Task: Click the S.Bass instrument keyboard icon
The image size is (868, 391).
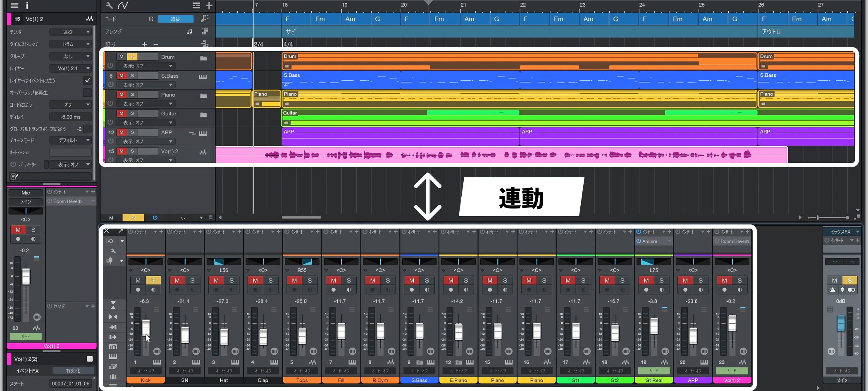Action: point(203,76)
